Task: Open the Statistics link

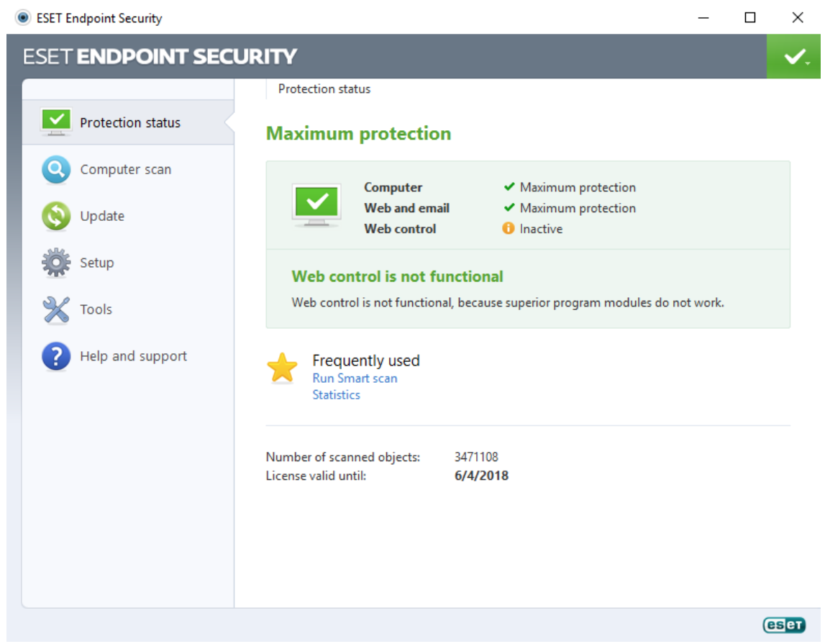Action: tap(336, 395)
